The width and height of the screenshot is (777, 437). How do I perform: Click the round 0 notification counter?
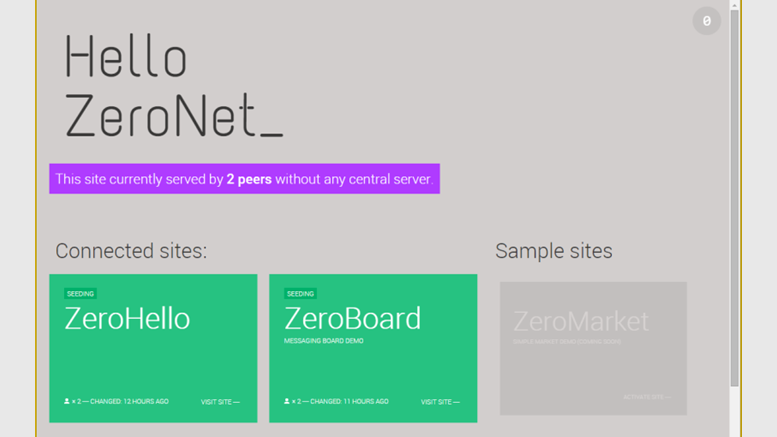[707, 21]
